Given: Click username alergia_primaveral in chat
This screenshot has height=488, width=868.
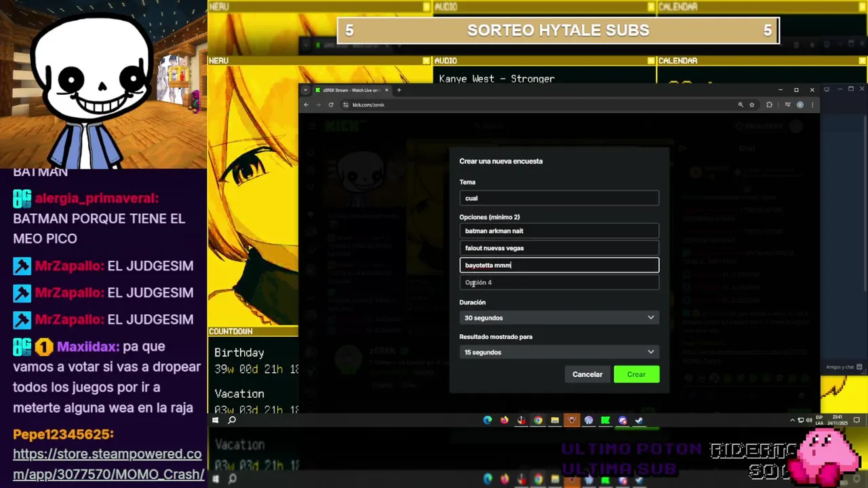Looking at the screenshot, I should (x=96, y=199).
